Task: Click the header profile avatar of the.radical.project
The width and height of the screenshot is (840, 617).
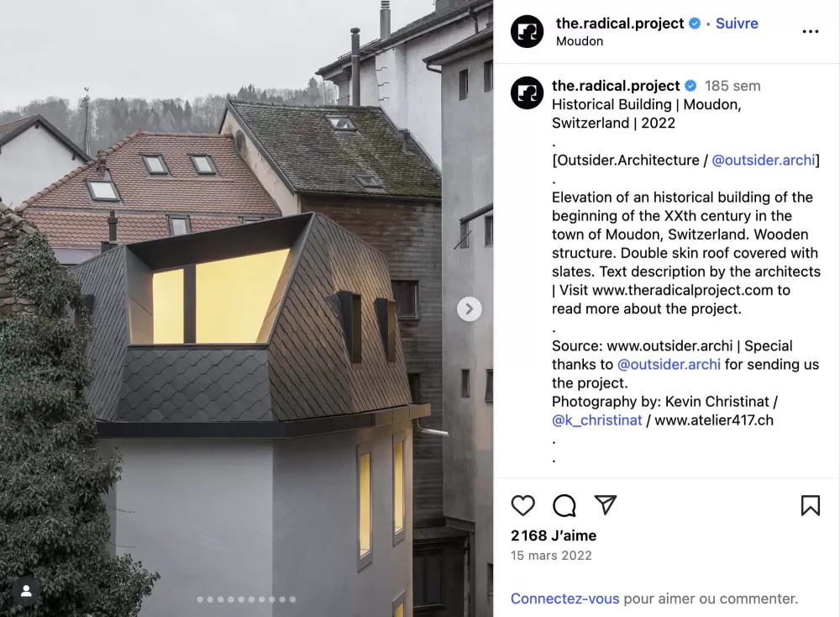Action: tap(528, 32)
